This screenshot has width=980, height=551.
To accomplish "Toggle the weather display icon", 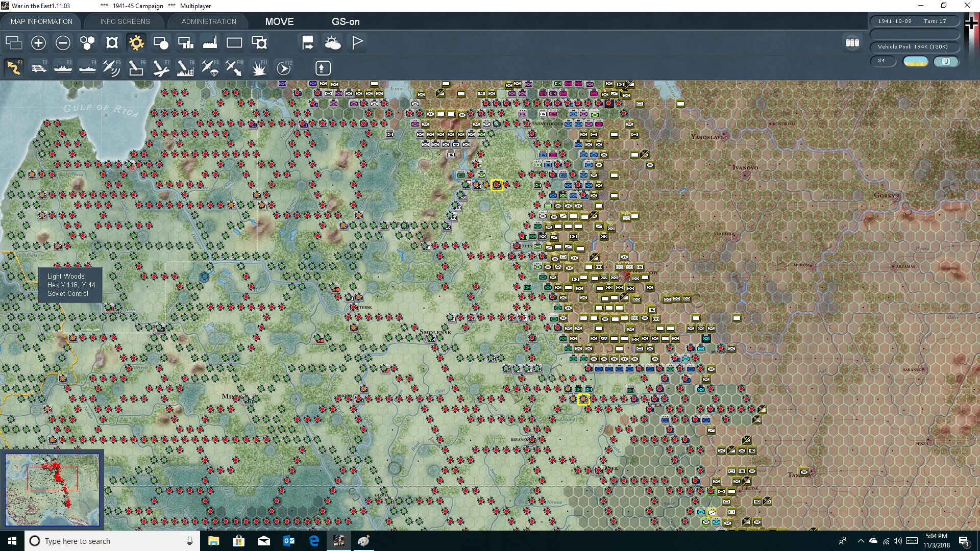I will pyautogui.click(x=332, y=43).
